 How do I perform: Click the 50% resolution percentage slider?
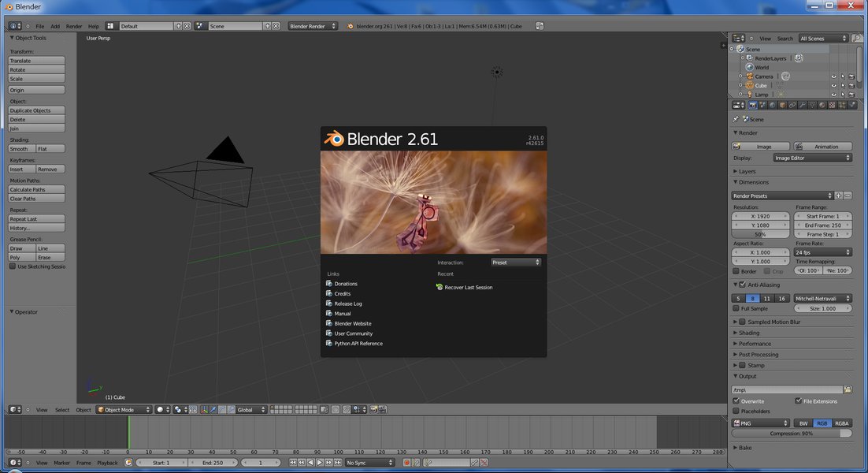click(761, 234)
